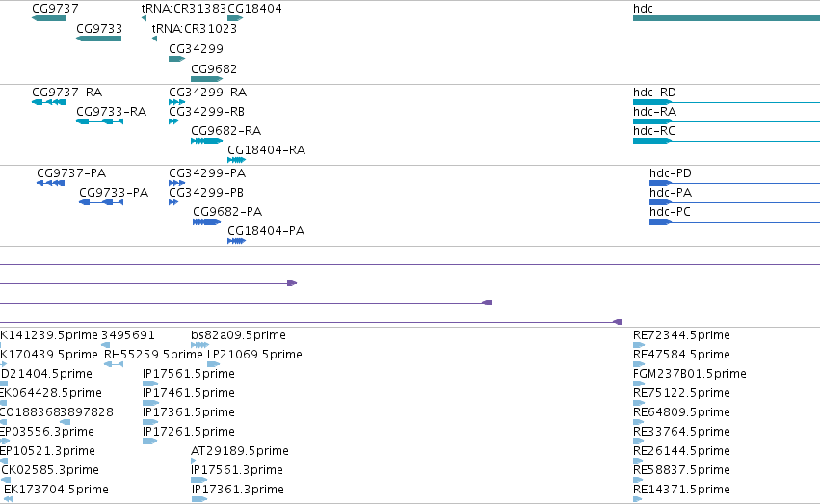Click the CO1883683897828 feature label

pos(57,412)
